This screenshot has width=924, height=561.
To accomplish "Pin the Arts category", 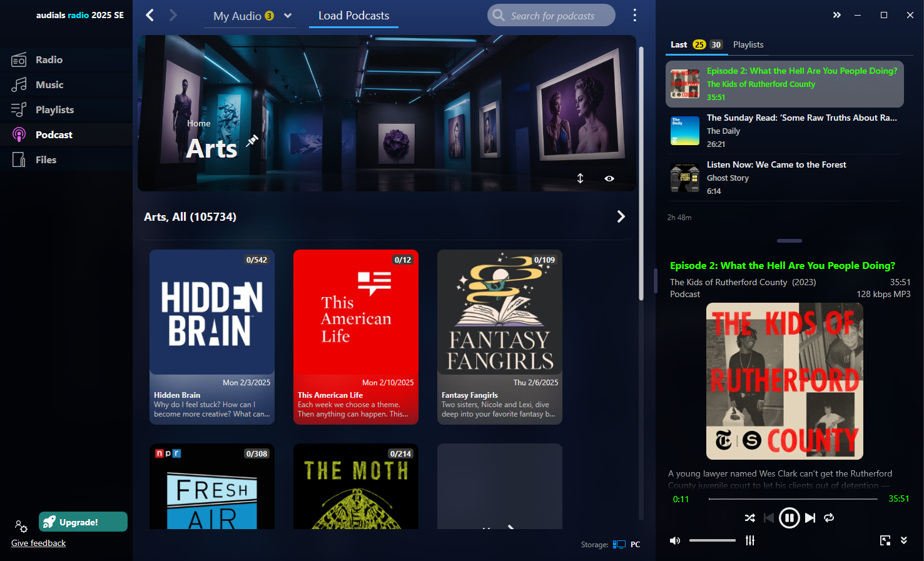I will tap(252, 140).
